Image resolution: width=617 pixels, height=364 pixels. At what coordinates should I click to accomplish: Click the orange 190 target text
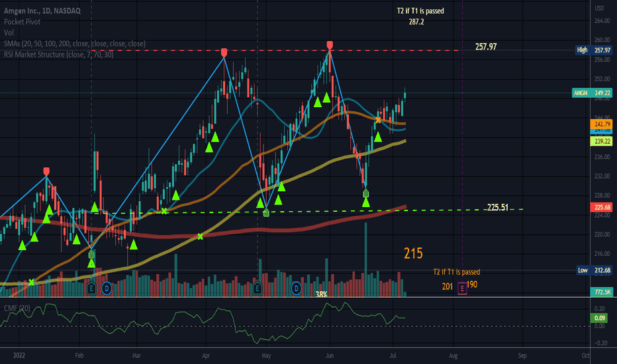pos(472,285)
